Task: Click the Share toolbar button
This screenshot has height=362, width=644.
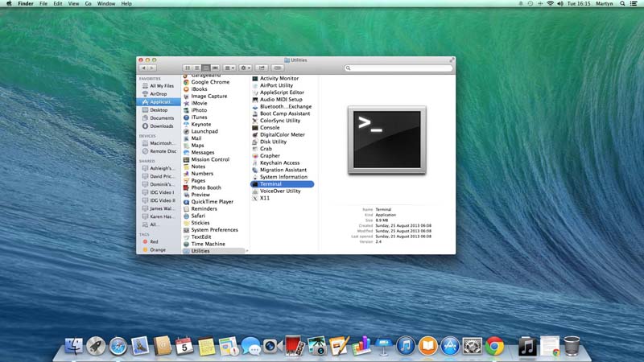Action: 262,68
